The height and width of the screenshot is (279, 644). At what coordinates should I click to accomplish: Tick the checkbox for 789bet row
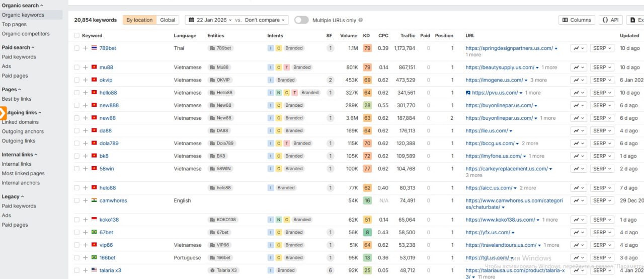coord(76,48)
